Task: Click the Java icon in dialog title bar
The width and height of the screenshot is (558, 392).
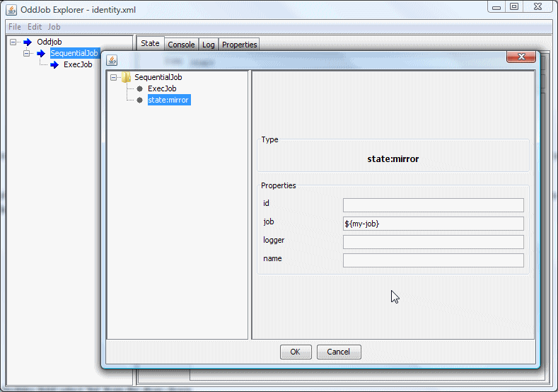Action: [112, 59]
